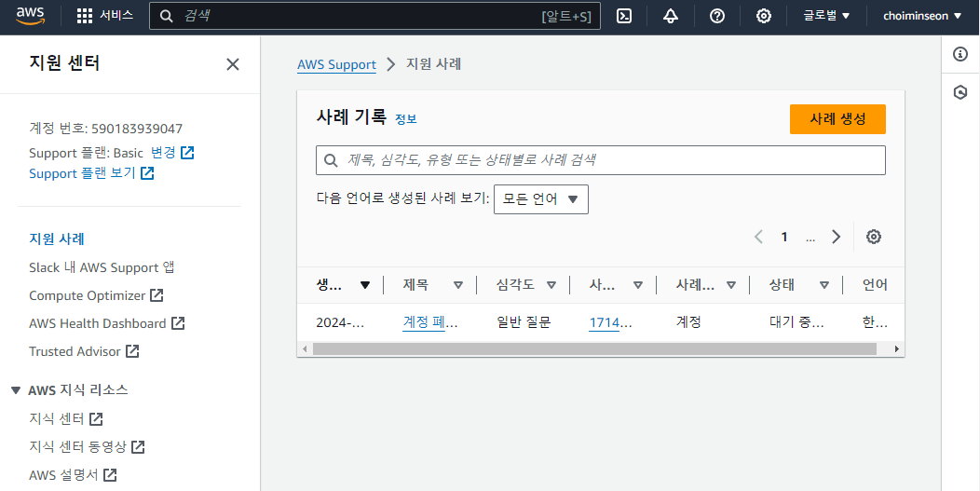Viewport: 980px width, 491px height.
Task: Launch CloudShell terminal icon
Action: coord(624,16)
